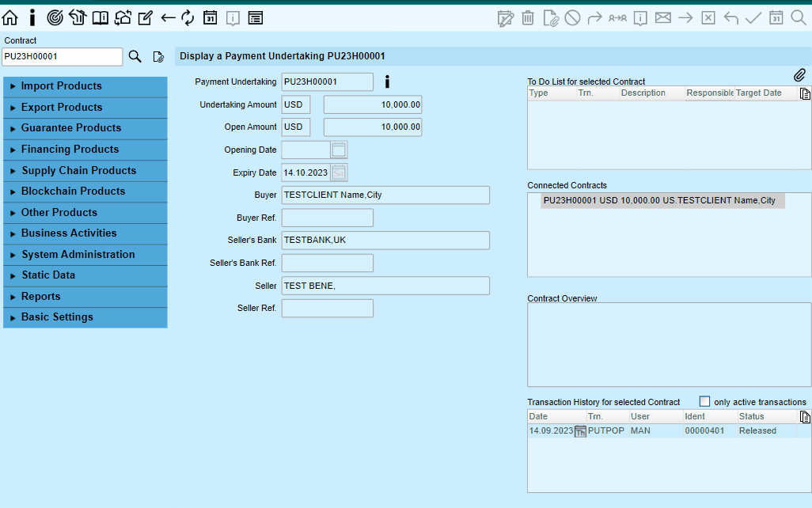The image size is (812, 508).
Task: Click the delete trash icon in the toolbar
Action: (x=527, y=17)
